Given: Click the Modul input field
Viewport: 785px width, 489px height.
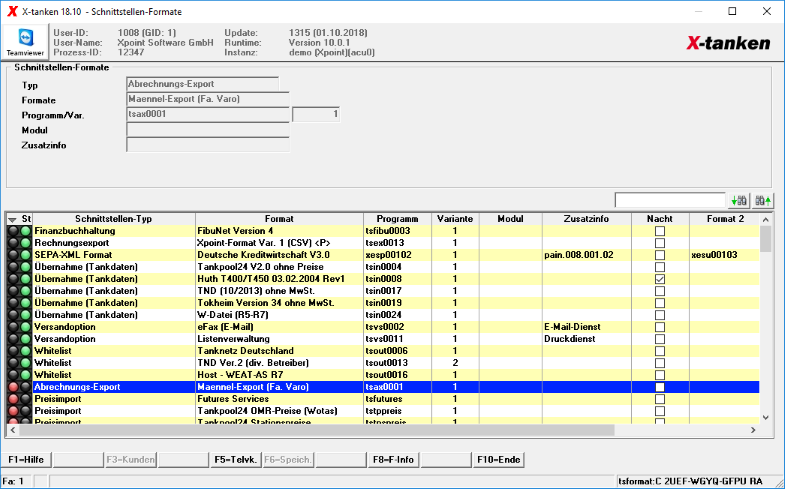Looking at the screenshot, I should 208,130.
